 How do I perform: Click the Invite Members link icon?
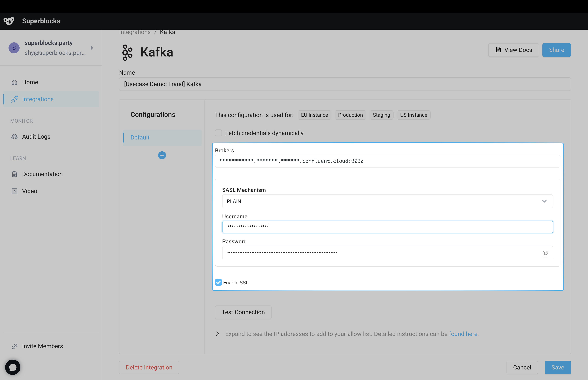(x=15, y=346)
